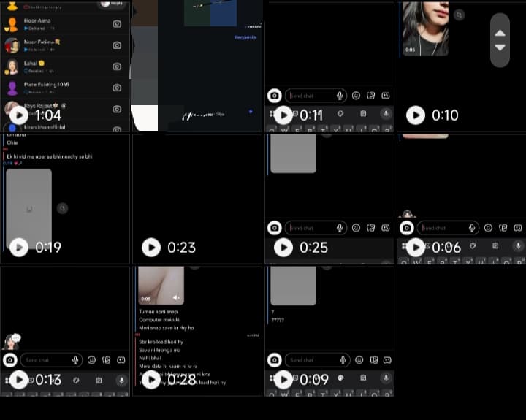The image size is (526, 420).
Task: Start the 0:06 video
Action: 416,247
